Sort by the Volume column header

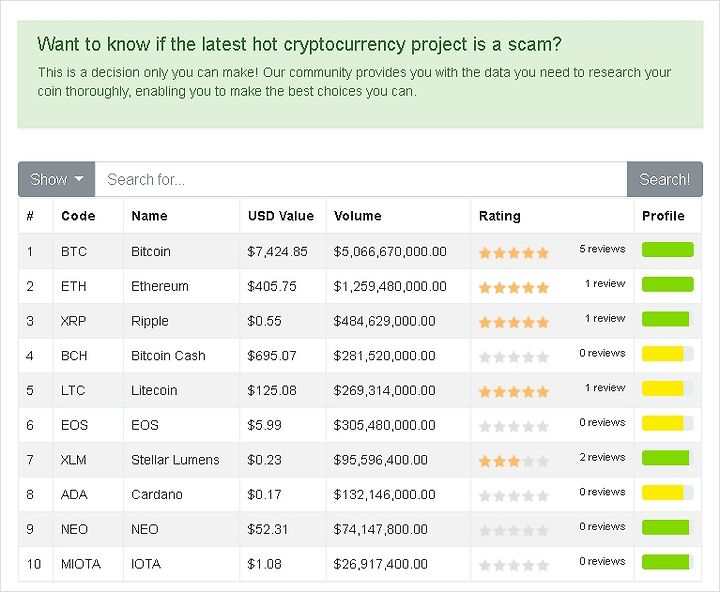click(358, 216)
